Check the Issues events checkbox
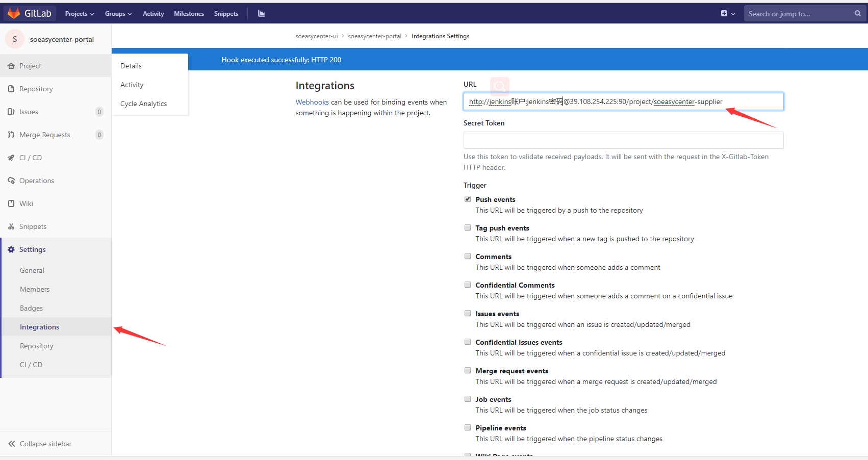Screen dimensions: 868x460 (468, 313)
